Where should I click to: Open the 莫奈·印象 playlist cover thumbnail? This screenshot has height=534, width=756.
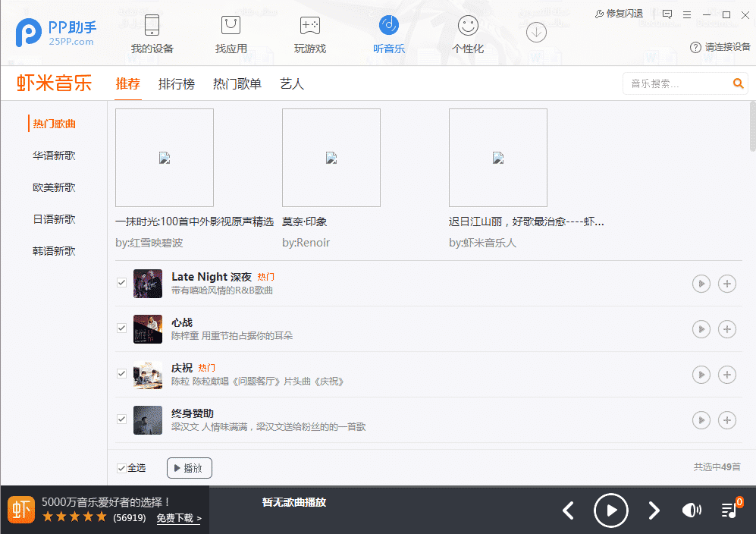[x=331, y=158]
